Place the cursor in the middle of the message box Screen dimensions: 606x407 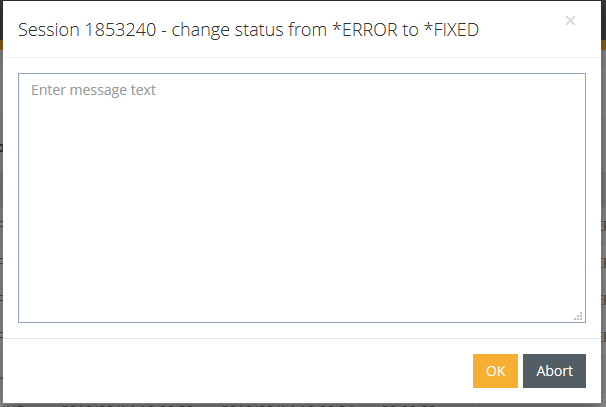pos(302,198)
